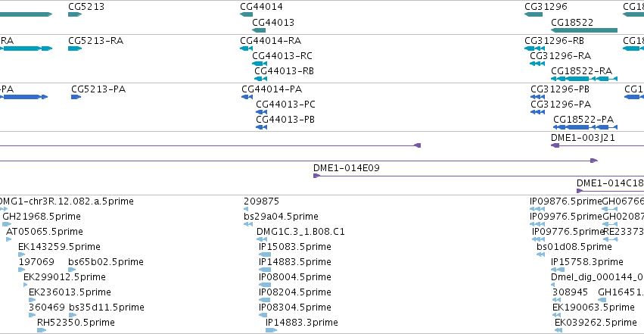Select the CG18522 gene bar
The width and height of the screenshot is (644, 334).
[584, 30]
